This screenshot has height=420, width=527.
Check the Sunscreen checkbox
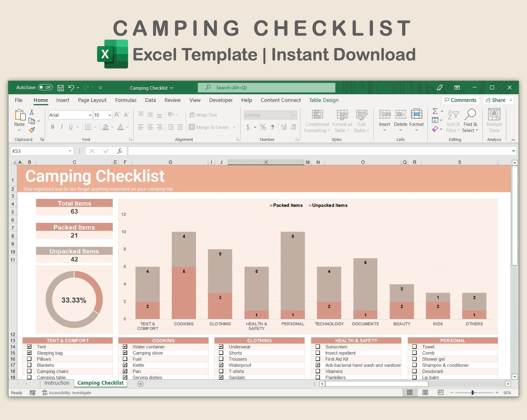click(318, 347)
